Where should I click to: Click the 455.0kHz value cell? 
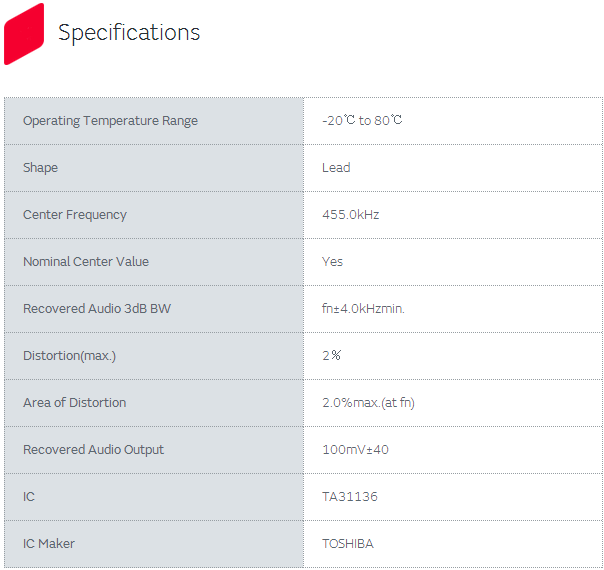click(x=350, y=215)
